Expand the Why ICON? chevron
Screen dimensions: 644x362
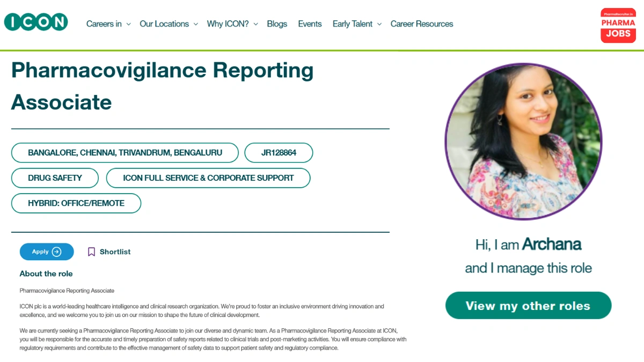coord(255,24)
